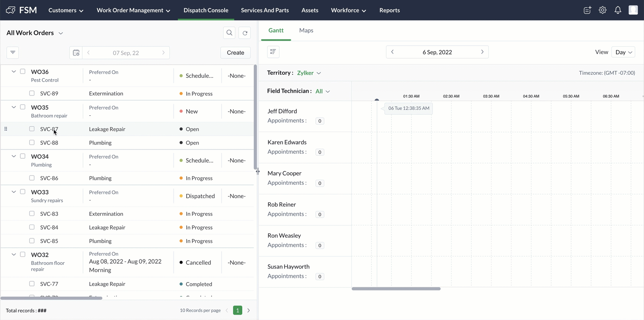
Task: Open the Territory Zylker dropdown
Action: tap(309, 73)
